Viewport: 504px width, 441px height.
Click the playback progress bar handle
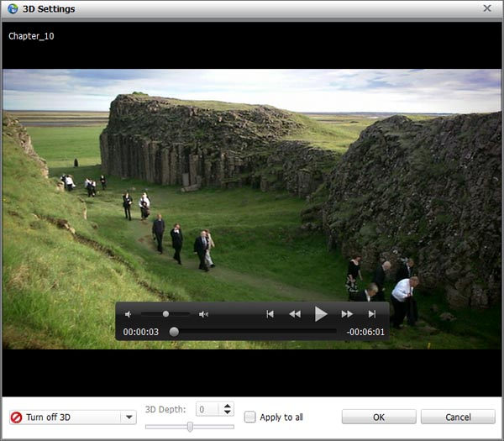click(174, 332)
